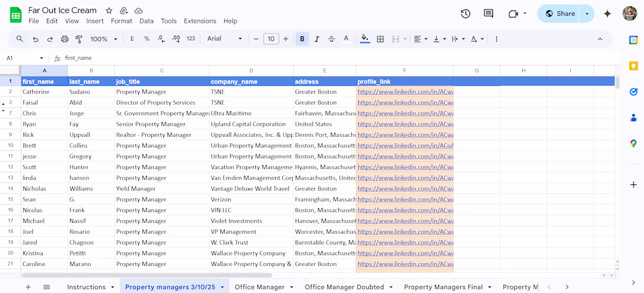This screenshot has height=293, width=644.
Task: Open the zoom 100% dropdown
Action: click(x=104, y=39)
